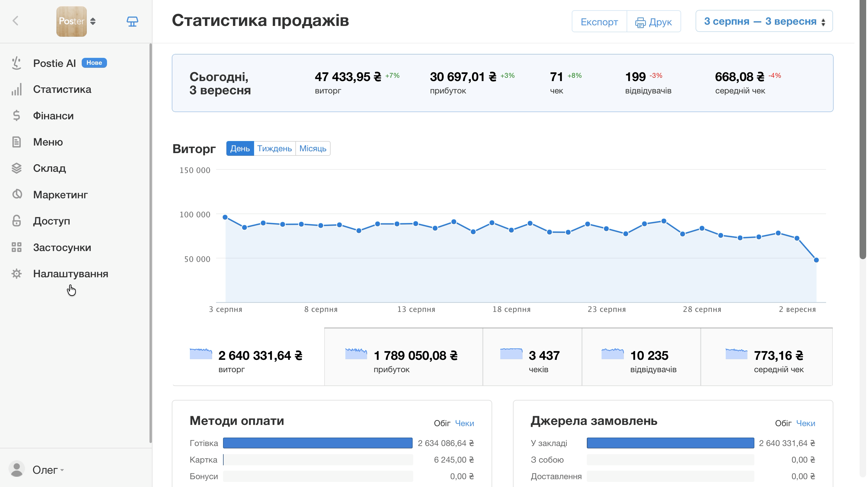The image size is (868, 487).
Task: Select the 10 235 відвідувачів summary tab
Action: [641, 357]
